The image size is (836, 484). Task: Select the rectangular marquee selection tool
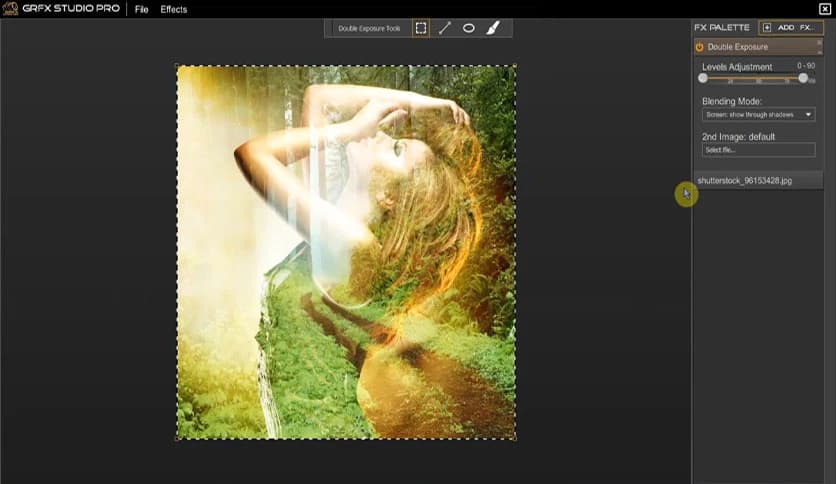(421, 28)
